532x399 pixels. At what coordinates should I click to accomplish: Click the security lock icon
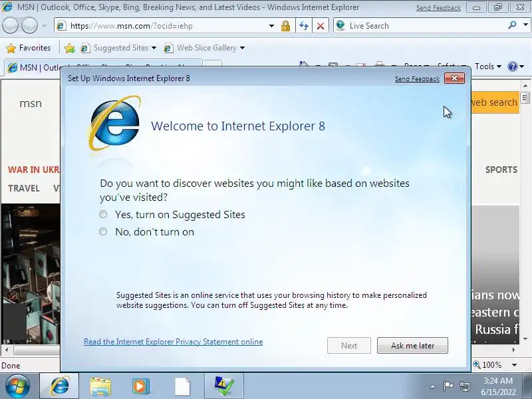[x=286, y=26]
